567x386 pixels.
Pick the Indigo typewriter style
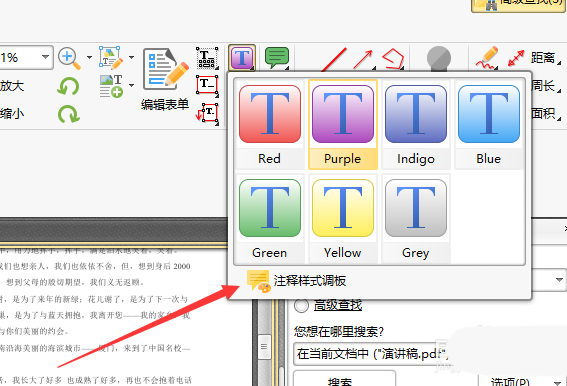416,124
